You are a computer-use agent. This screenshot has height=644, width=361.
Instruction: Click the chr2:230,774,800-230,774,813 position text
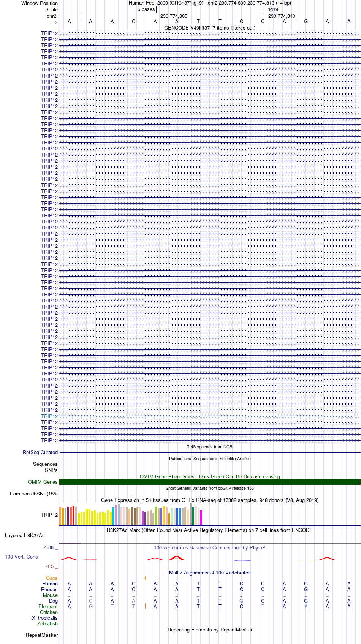pyautogui.click(x=249, y=3)
